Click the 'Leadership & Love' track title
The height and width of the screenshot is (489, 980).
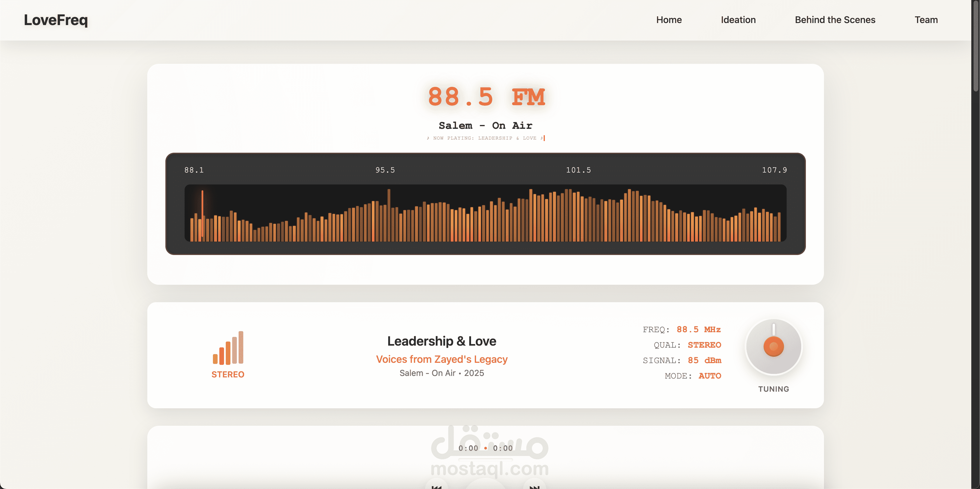(442, 341)
